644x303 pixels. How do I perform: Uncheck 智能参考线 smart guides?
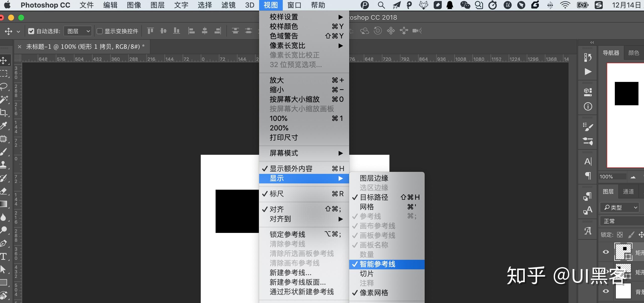387,264
